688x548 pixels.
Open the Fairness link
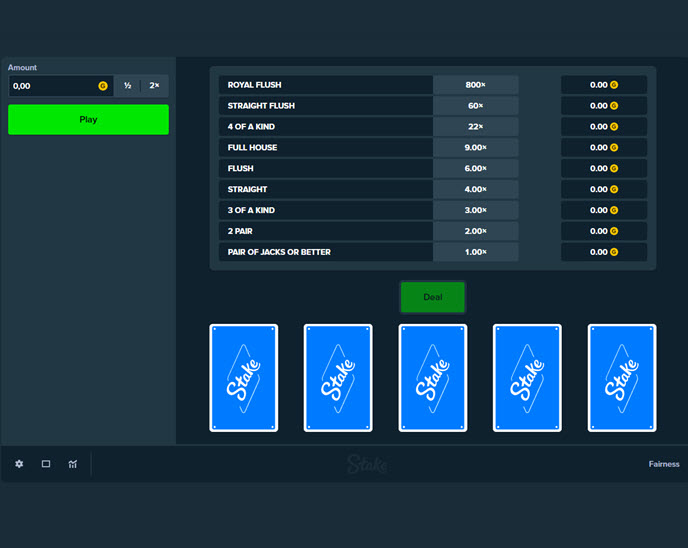[663, 464]
